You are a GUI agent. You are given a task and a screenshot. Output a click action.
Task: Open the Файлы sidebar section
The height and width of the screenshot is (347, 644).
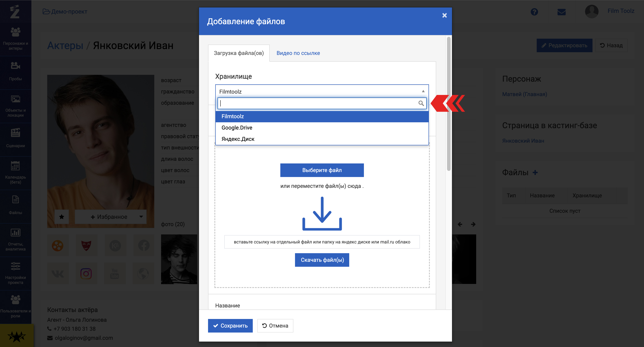coord(16,206)
